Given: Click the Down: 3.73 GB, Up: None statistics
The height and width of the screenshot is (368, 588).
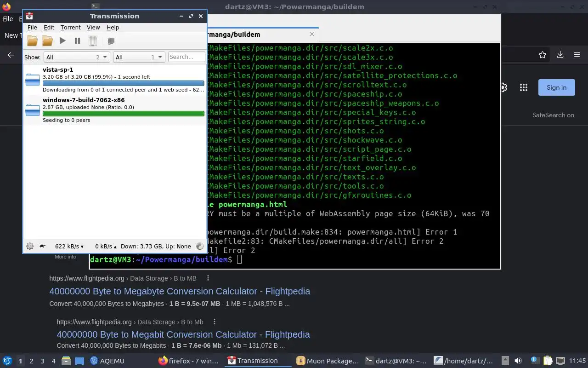Looking at the screenshot, I should [156, 246].
